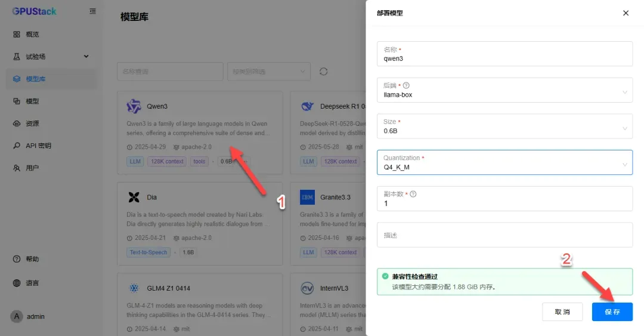The height and width of the screenshot is (336, 644).
Task: Click the 128K context tag on Qwen3
Action: click(167, 161)
